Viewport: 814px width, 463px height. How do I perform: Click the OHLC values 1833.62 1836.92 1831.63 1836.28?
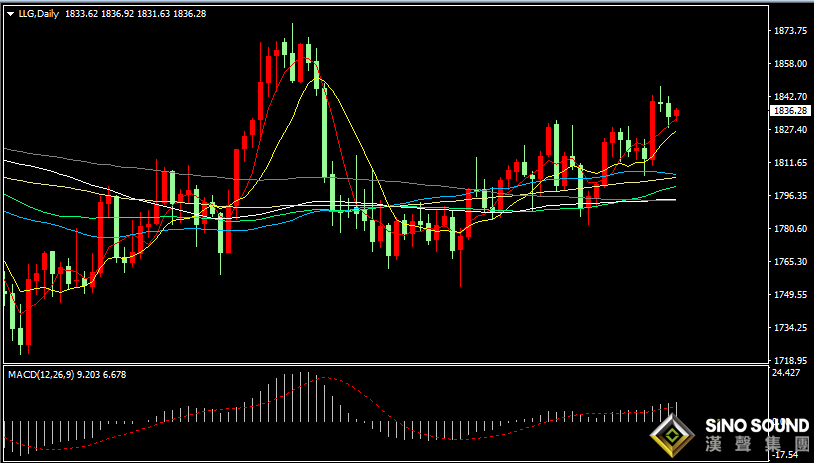[135, 14]
